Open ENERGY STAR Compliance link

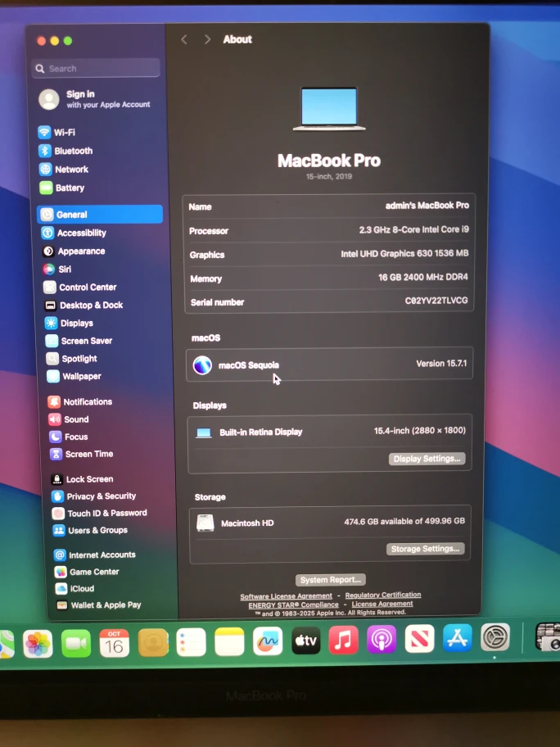coord(293,605)
